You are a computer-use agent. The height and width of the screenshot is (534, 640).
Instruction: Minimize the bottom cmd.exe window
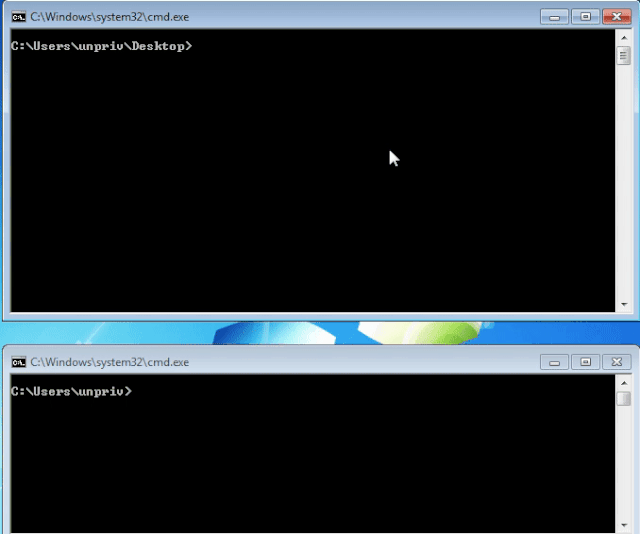click(554, 362)
